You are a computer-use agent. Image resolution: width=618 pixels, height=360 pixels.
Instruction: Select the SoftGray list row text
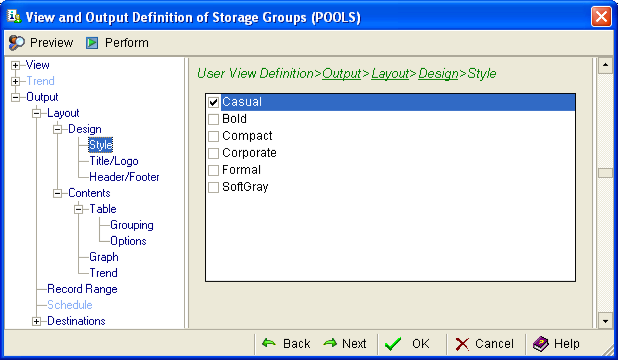[245, 187]
